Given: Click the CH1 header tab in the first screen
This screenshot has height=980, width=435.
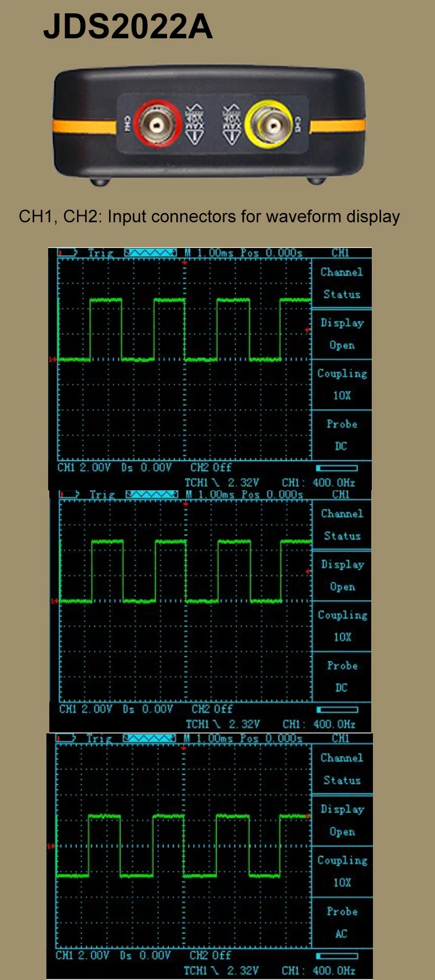Looking at the screenshot, I should pos(340,252).
